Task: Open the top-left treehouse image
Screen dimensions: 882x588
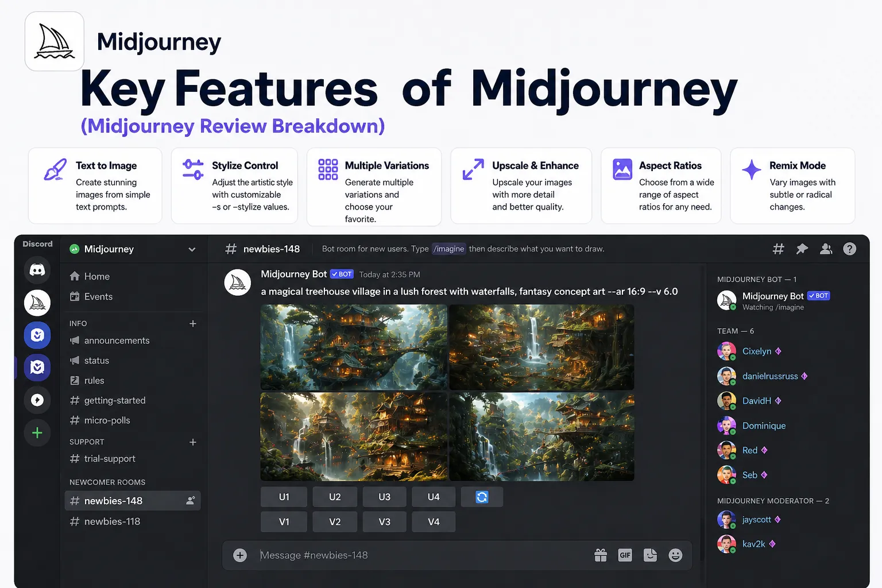Action: click(x=354, y=347)
